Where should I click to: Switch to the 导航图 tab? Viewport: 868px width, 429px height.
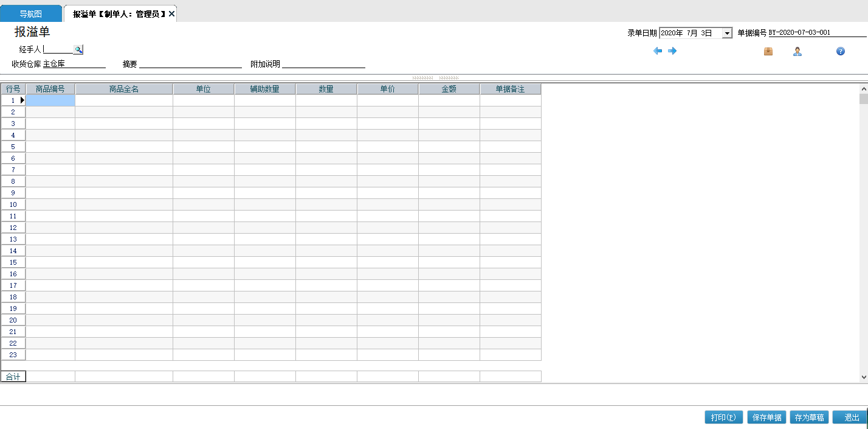coord(31,13)
